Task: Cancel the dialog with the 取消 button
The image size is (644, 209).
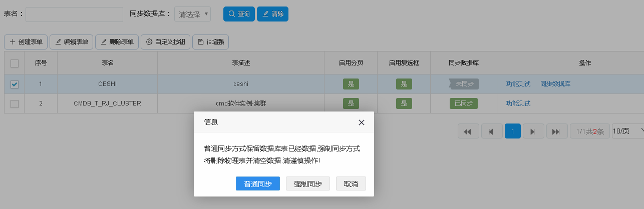Action: 351,183
